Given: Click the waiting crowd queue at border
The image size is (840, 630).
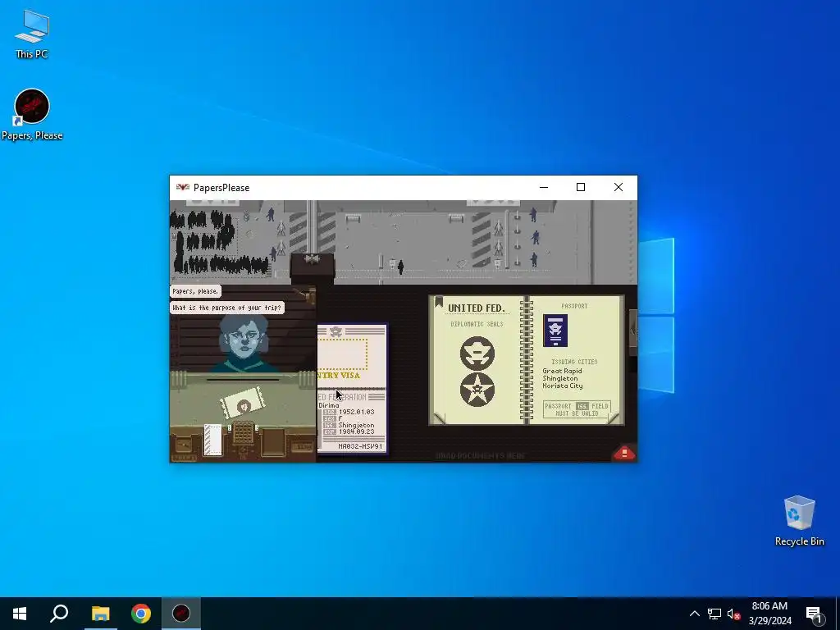Looking at the screenshot, I should 218,242.
